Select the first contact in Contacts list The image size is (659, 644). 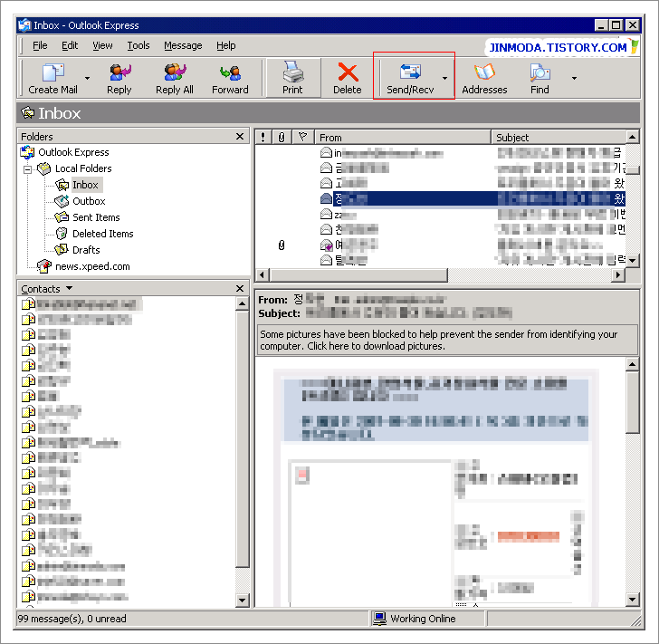[x=82, y=304]
